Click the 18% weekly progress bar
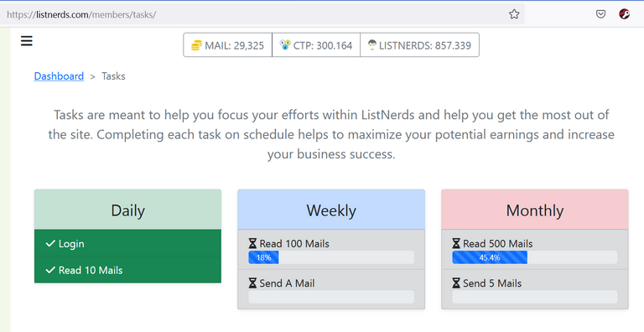 point(331,257)
